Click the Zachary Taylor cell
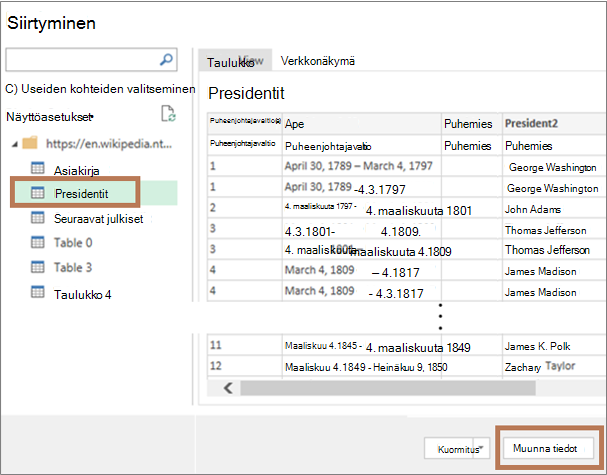The image size is (607, 475). (x=554, y=366)
